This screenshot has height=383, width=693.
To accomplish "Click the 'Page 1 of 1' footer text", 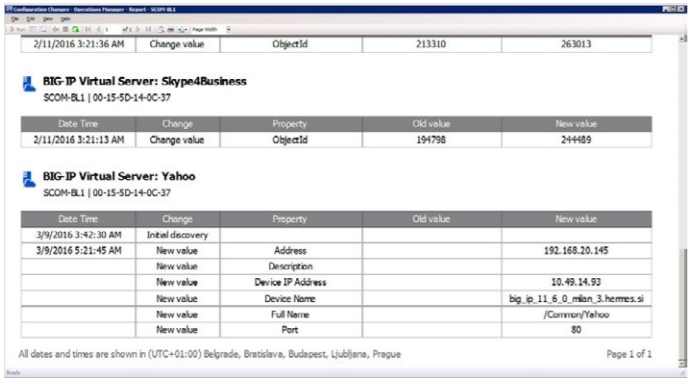I will 629,354.
